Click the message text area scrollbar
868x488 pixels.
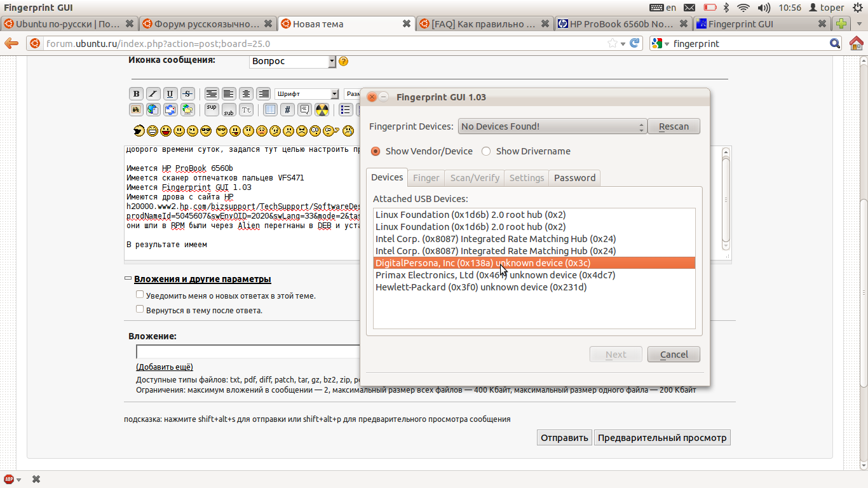726,200
